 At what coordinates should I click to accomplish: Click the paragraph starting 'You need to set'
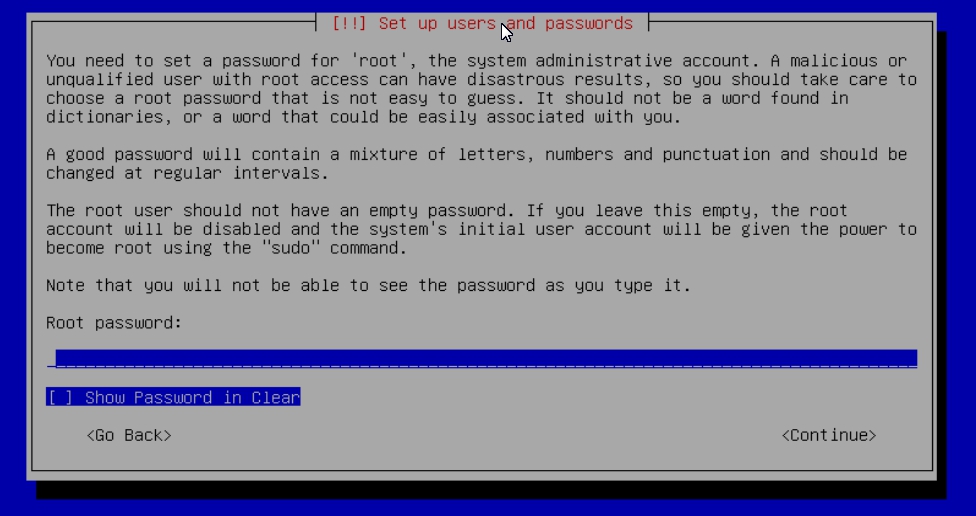click(482, 88)
